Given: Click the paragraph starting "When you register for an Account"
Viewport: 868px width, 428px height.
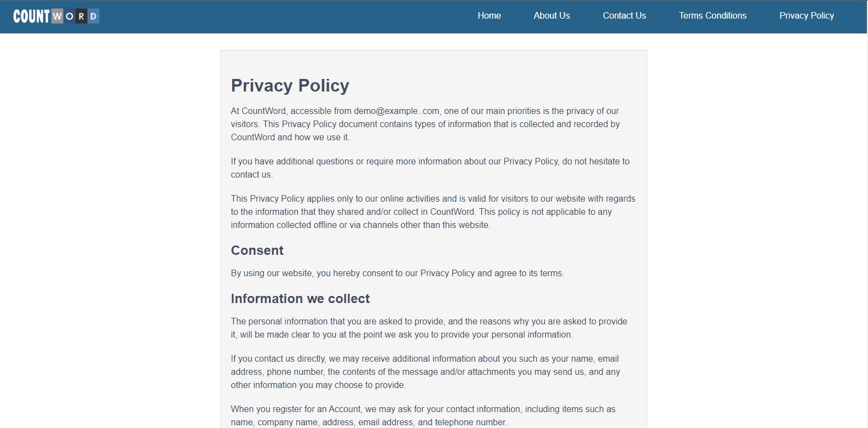Looking at the screenshot, I should [x=423, y=415].
